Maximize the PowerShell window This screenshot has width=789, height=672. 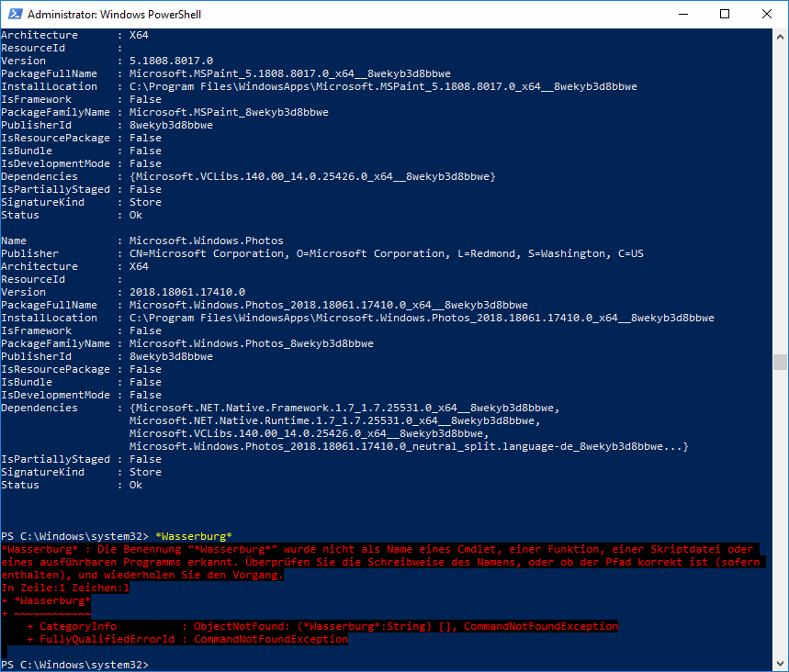[x=725, y=14]
